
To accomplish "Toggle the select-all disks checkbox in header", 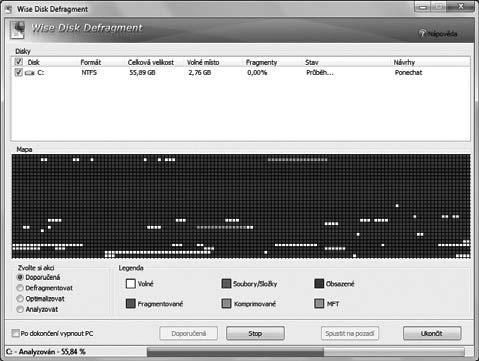I will point(19,62).
